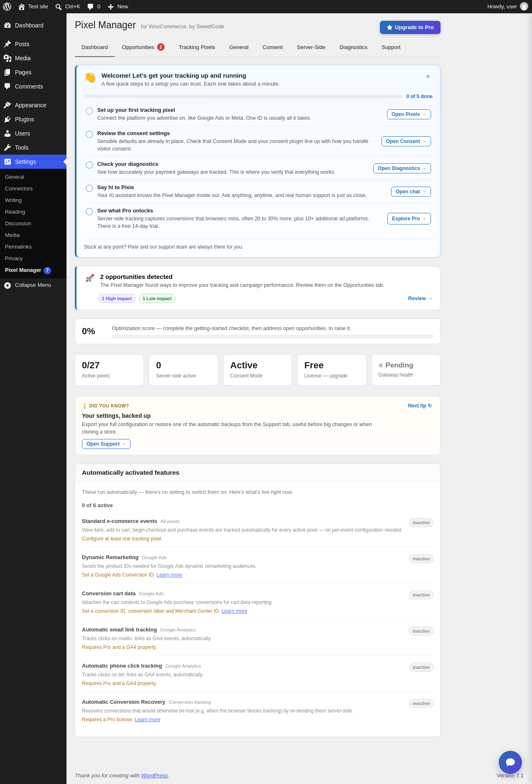This screenshot has height=784, width=532.
Task: Switch to the Server-Side tab
Action: coord(311,47)
